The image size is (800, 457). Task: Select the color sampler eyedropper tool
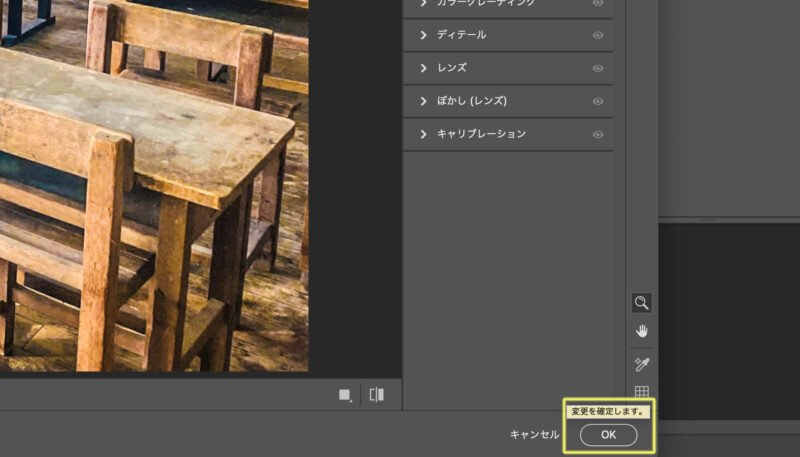[641, 364]
